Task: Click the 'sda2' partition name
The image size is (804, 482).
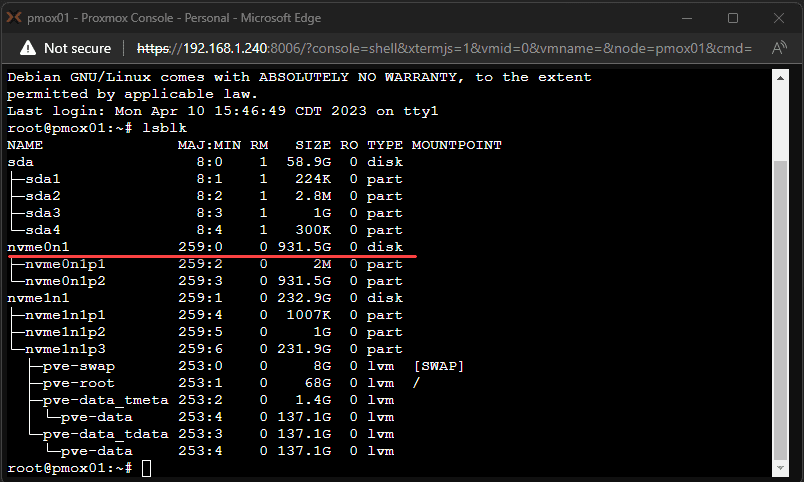Action: coord(43,196)
